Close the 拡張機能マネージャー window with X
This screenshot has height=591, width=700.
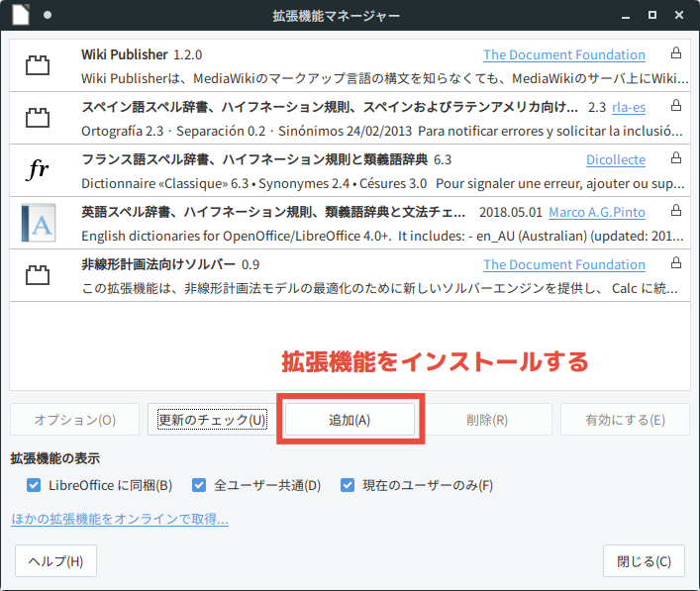[x=679, y=15]
